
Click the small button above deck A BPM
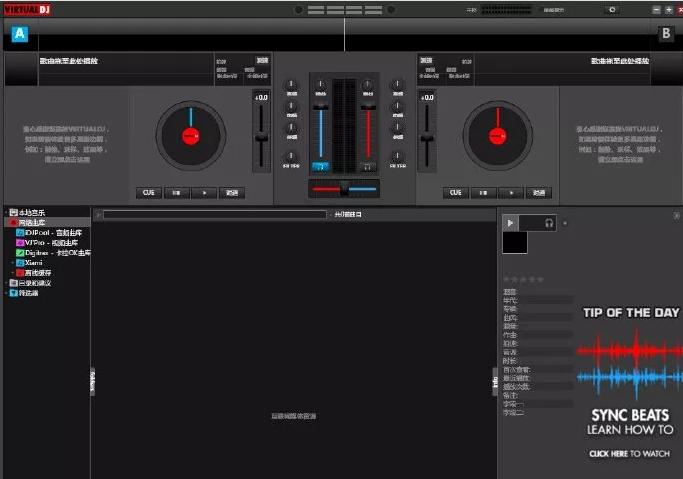(262, 61)
